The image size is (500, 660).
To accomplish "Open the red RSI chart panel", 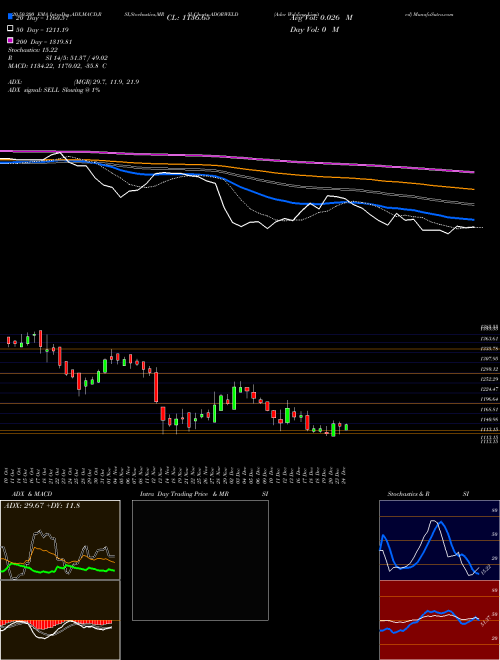I will [x=439, y=620].
